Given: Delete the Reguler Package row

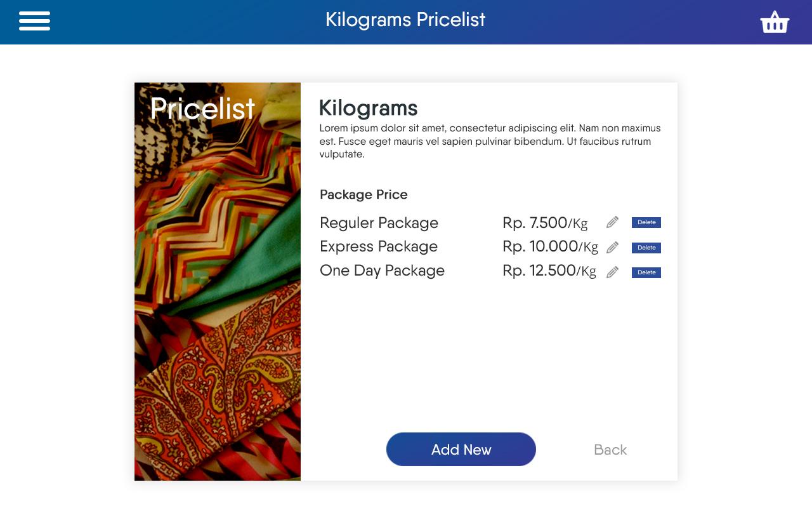Looking at the screenshot, I should pos(646,222).
